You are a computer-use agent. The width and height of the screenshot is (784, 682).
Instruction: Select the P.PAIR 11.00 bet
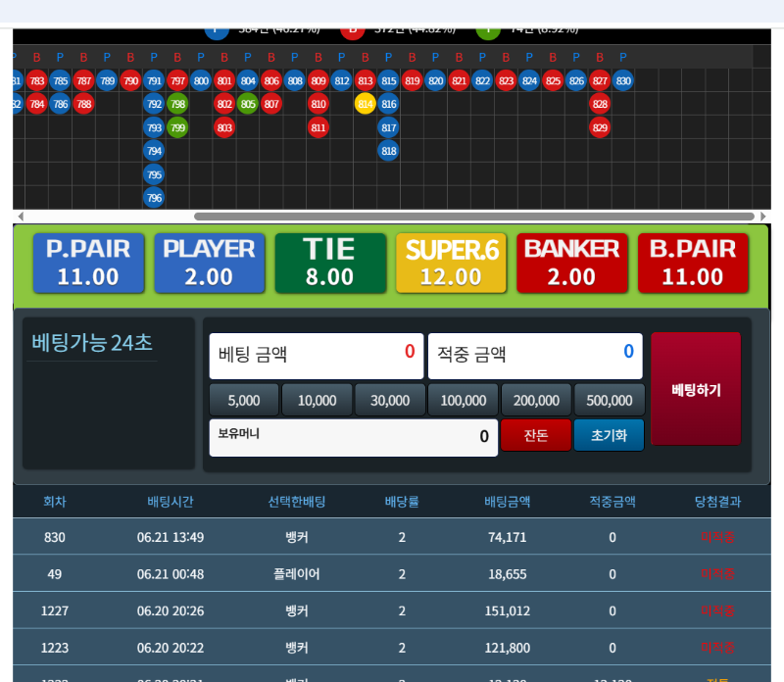pos(88,263)
